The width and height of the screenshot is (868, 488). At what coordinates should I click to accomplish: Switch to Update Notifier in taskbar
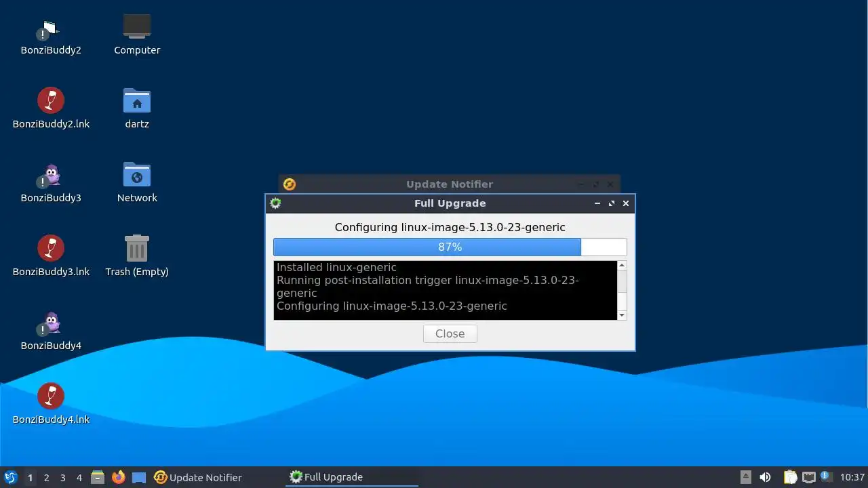[218, 477]
